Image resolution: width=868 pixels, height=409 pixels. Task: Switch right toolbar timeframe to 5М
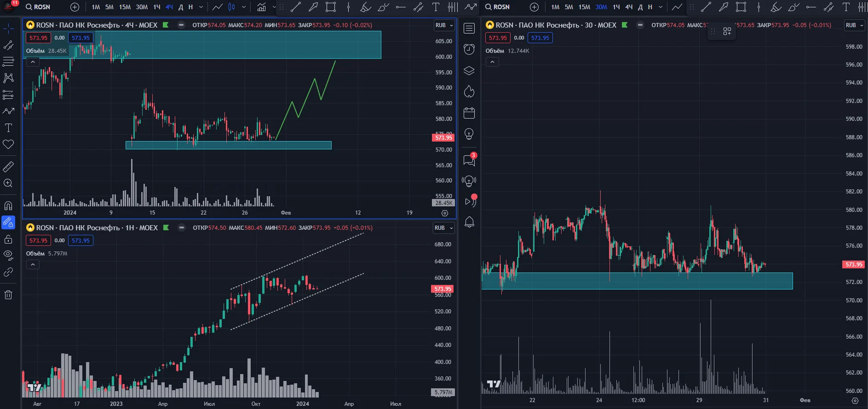569,7
